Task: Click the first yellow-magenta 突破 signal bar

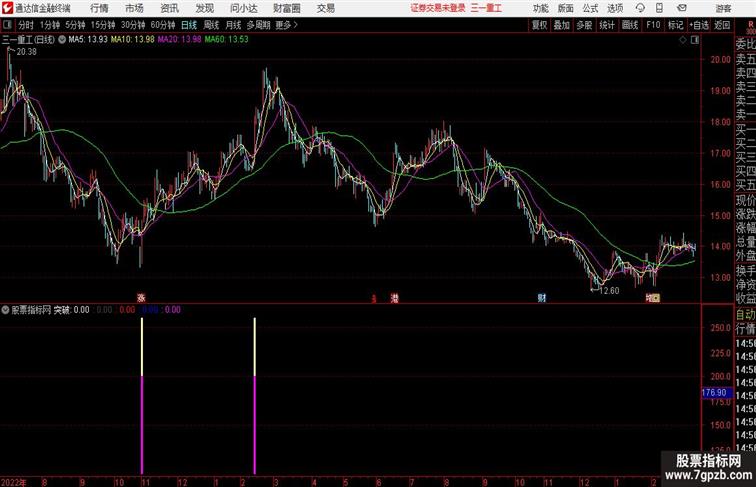Action: pos(142,395)
